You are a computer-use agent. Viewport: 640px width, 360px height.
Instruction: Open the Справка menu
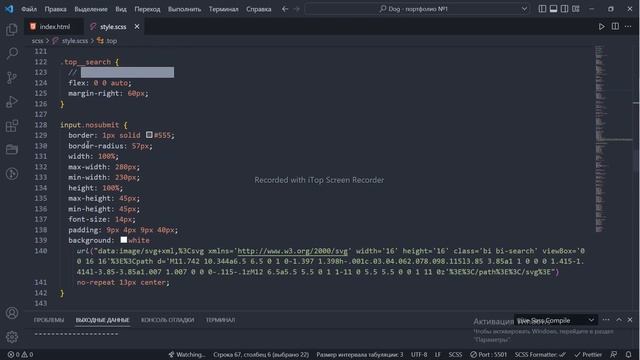(x=259, y=9)
